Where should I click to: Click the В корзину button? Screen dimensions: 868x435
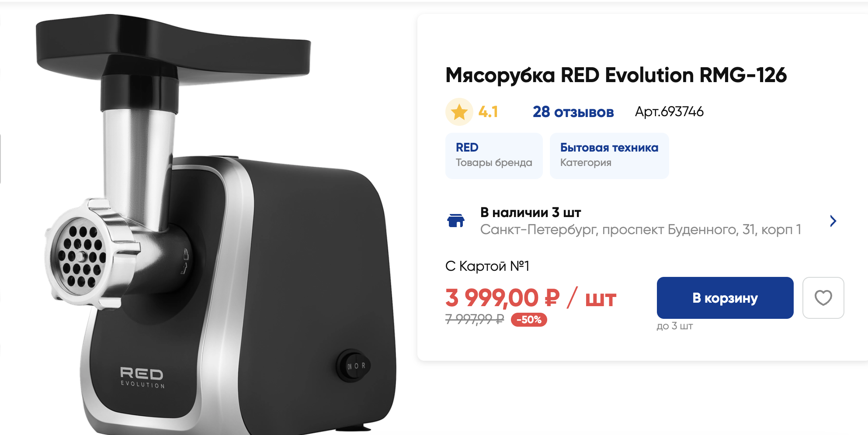[725, 298]
